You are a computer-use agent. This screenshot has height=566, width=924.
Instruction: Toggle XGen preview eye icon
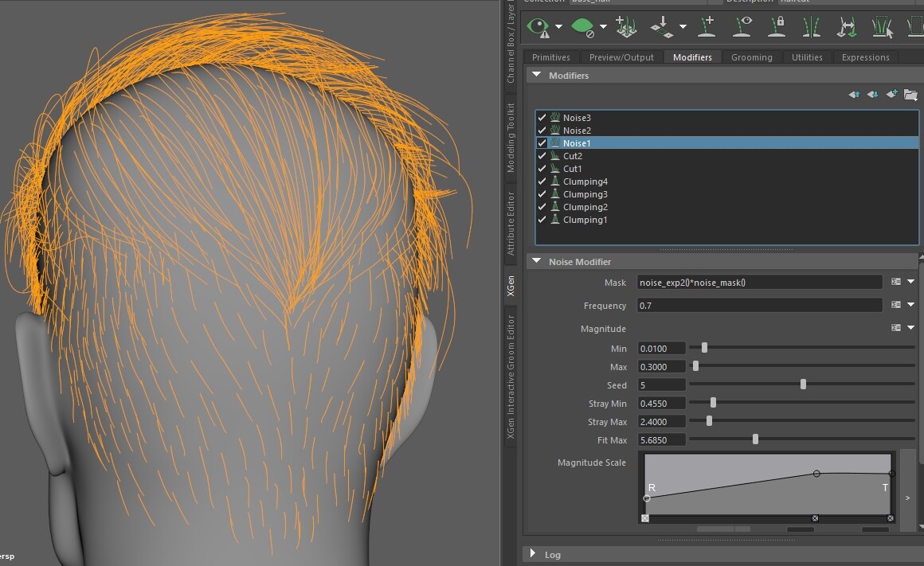(x=538, y=28)
